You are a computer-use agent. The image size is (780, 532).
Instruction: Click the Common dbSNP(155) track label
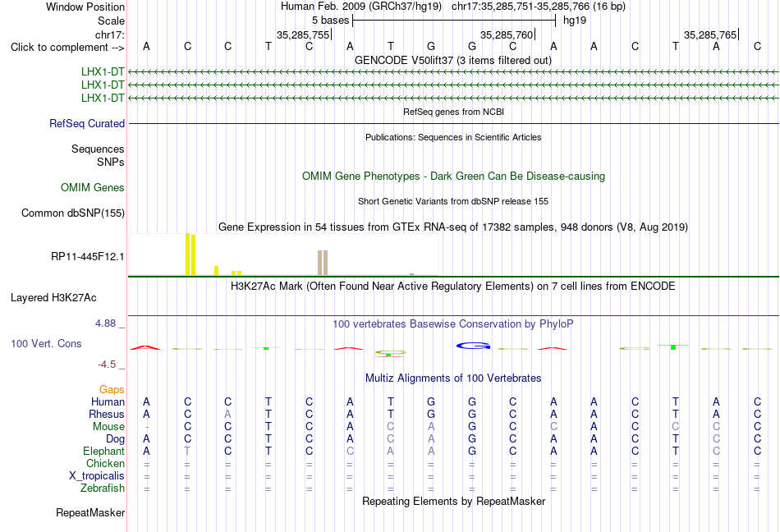tap(72, 213)
